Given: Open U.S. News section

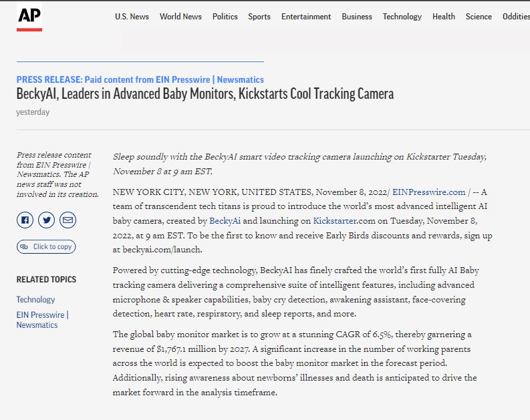Looking at the screenshot, I should 132,17.
